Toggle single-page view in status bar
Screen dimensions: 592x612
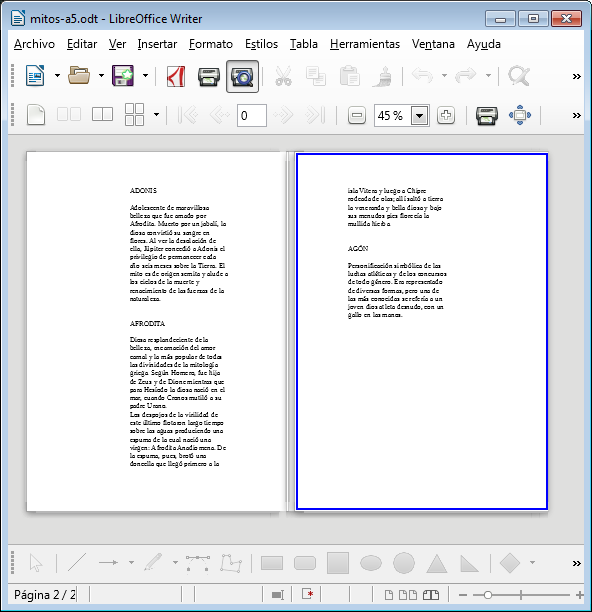click(389, 595)
